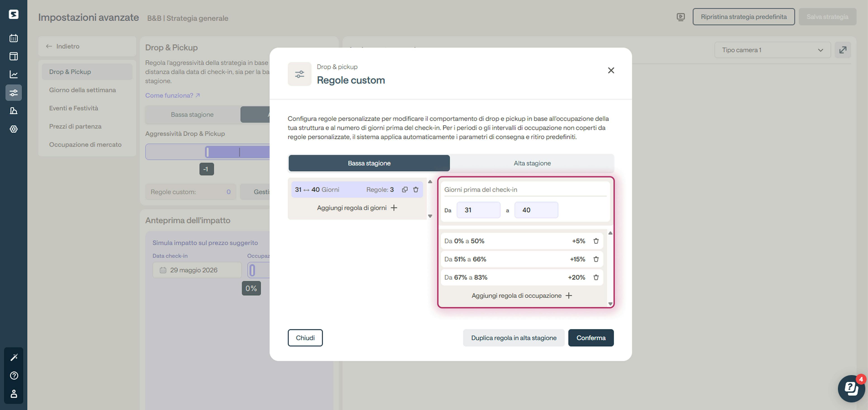Click Aggiungi regola di giorni
The height and width of the screenshot is (410, 868).
tap(357, 208)
